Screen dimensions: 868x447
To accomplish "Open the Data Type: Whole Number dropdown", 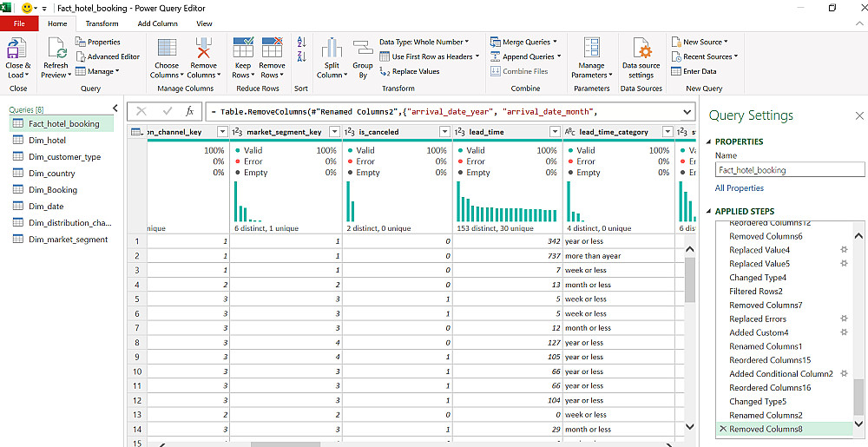I will [x=424, y=42].
